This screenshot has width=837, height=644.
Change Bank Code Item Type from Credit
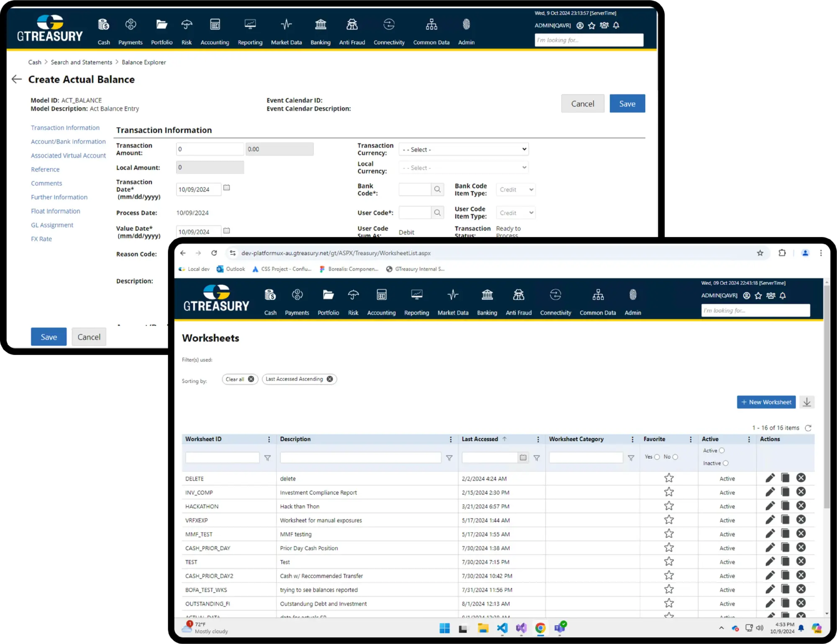(515, 189)
